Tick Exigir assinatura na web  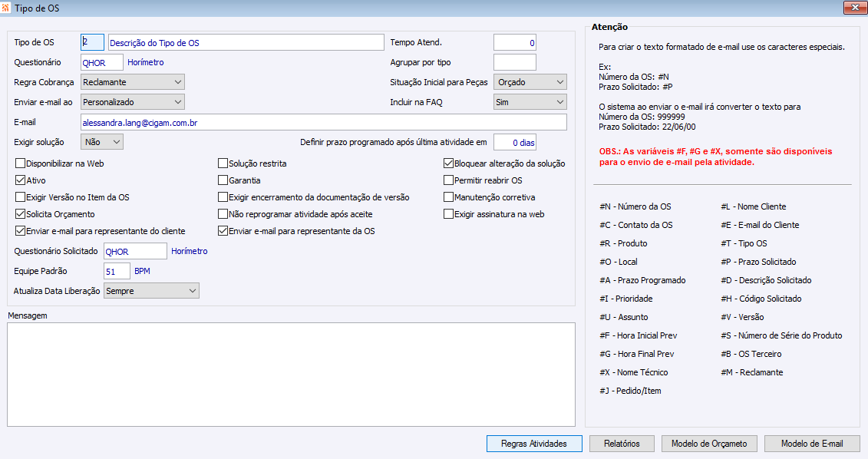pyautogui.click(x=449, y=214)
